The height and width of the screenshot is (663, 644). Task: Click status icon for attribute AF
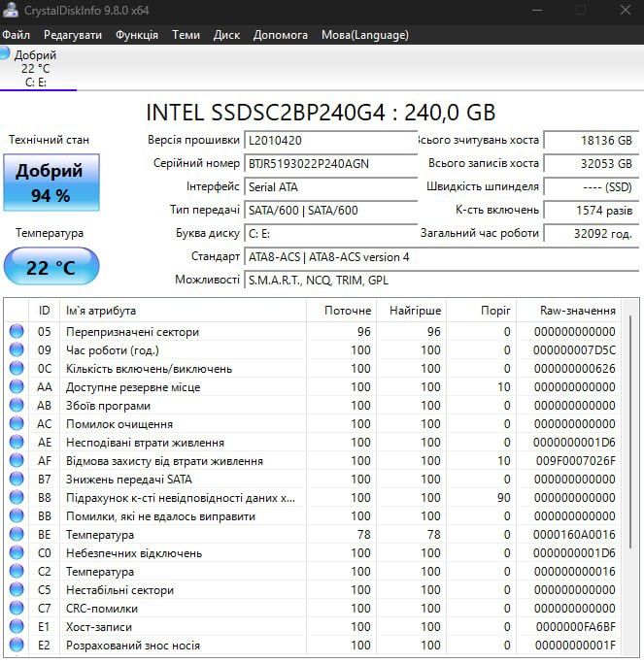[17, 460]
